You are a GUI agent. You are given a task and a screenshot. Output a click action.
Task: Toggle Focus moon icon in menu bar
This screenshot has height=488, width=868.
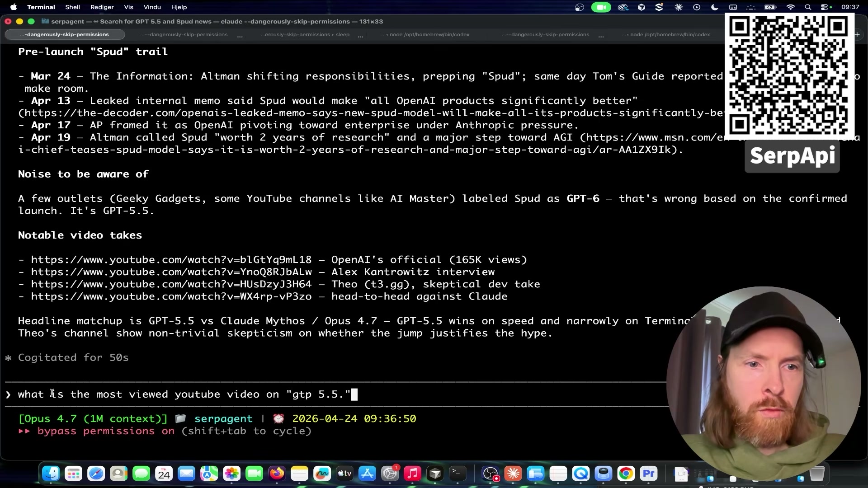(715, 7)
